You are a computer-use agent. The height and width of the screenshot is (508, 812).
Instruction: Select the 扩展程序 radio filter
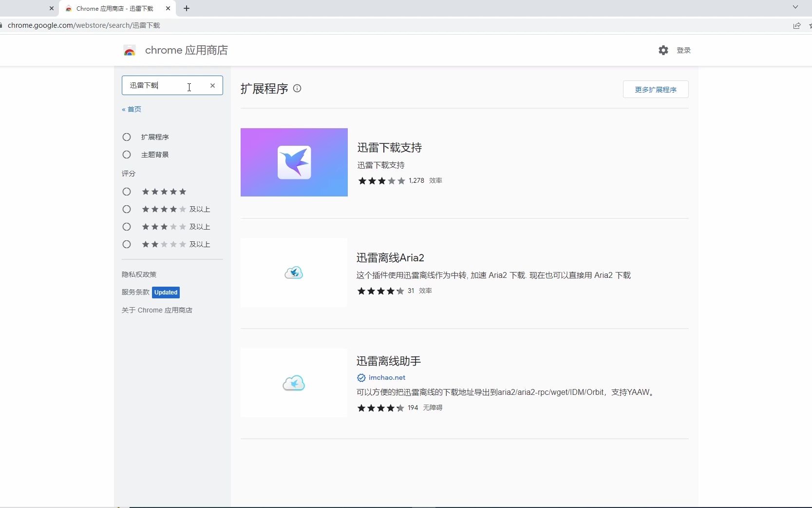127,137
